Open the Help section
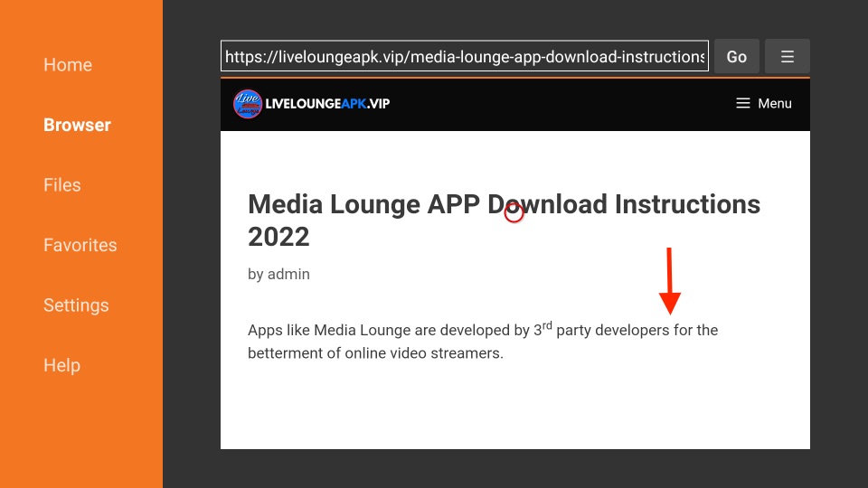This screenshot has height=488, width=868. pyautogui.click(x=62, y=365)
